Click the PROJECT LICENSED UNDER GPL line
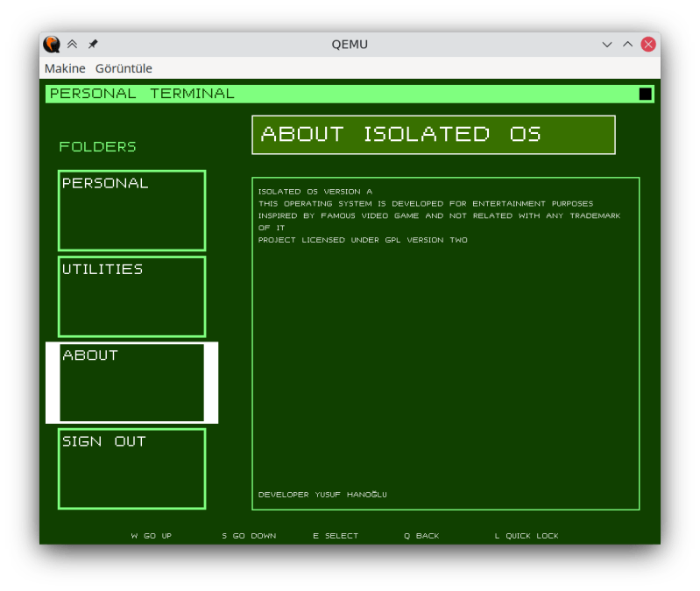The height and width of the screenshot is (591, 700). click(363, 240)
